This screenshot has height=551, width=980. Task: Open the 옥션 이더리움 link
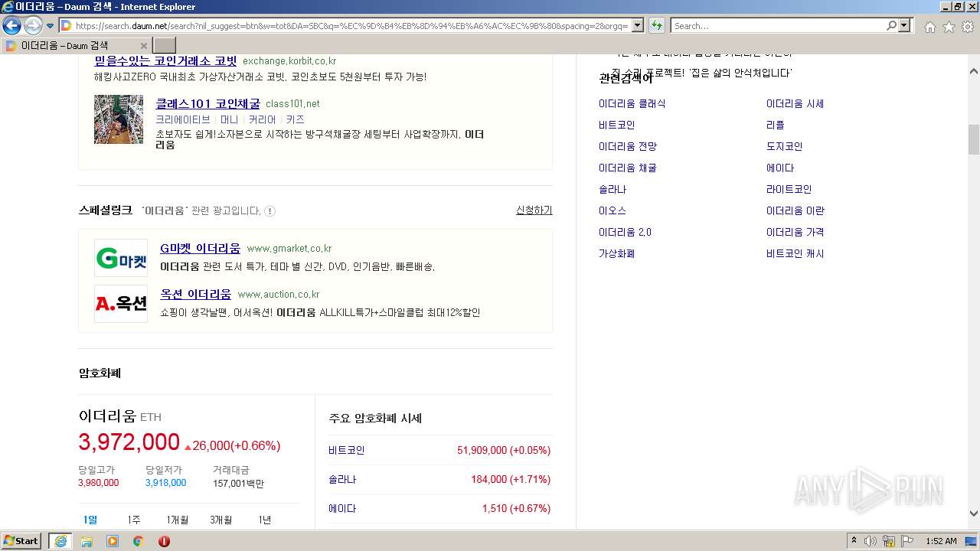tap(195, 294)
